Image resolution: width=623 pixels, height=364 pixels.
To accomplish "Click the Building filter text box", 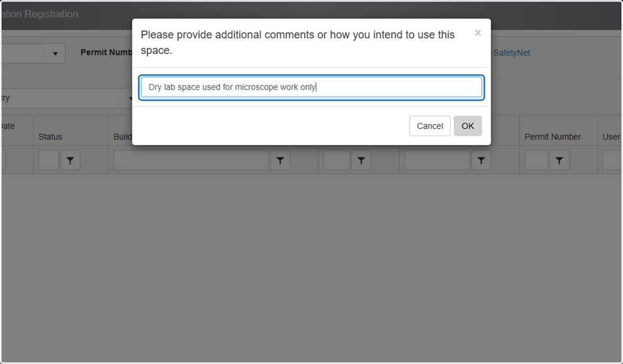I will (191, 161).
